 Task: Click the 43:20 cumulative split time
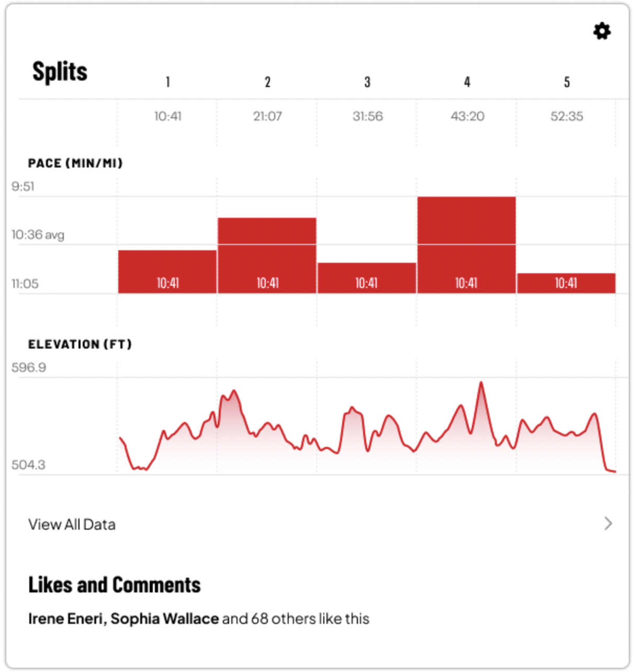(467, 116)
